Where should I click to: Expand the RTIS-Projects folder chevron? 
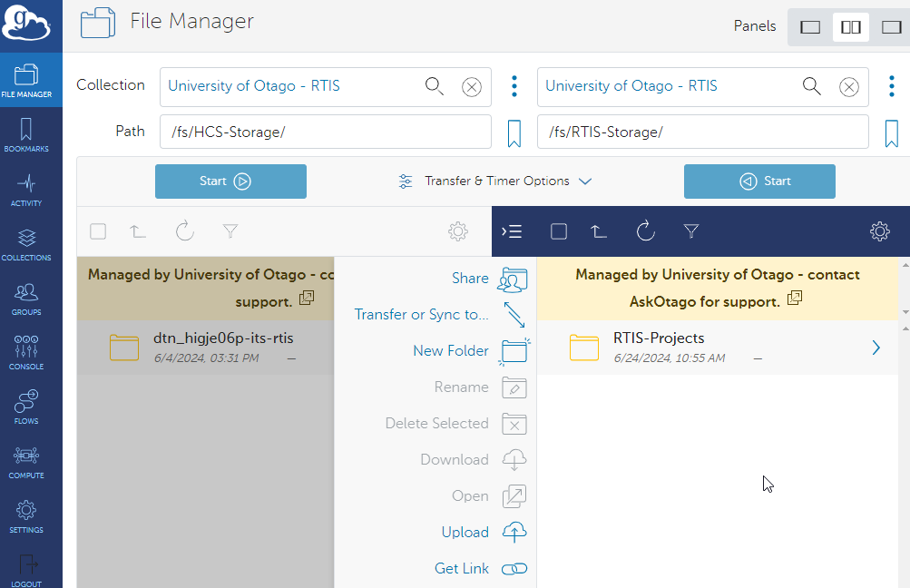point(876,348)
